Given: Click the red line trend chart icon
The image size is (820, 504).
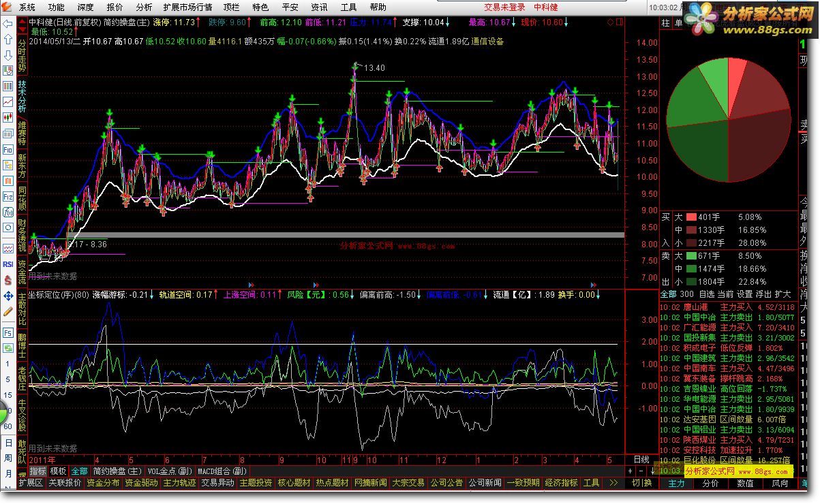Looking at the screenshot, I should [x=8, y=102].
